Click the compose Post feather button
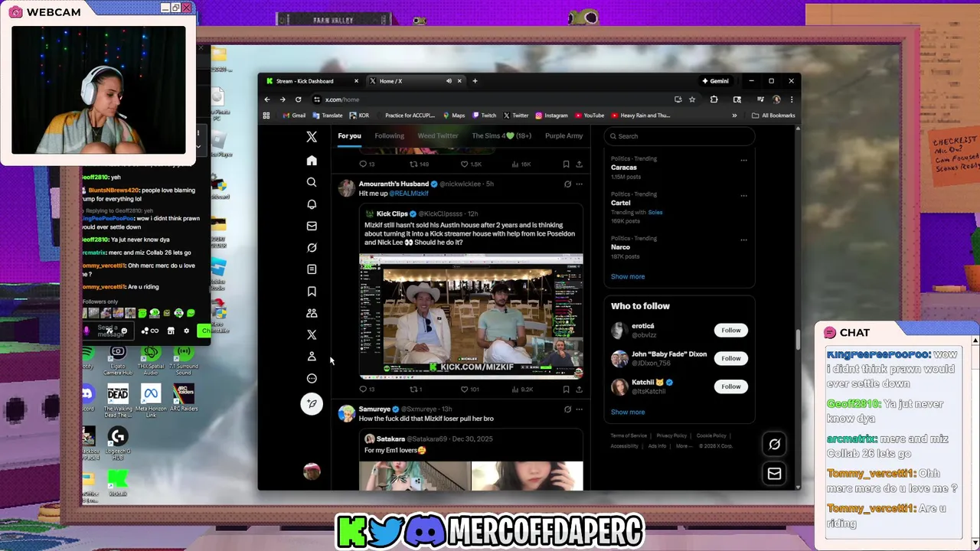The height and width of the screenshot is (551, 980). tap(312, 404)
